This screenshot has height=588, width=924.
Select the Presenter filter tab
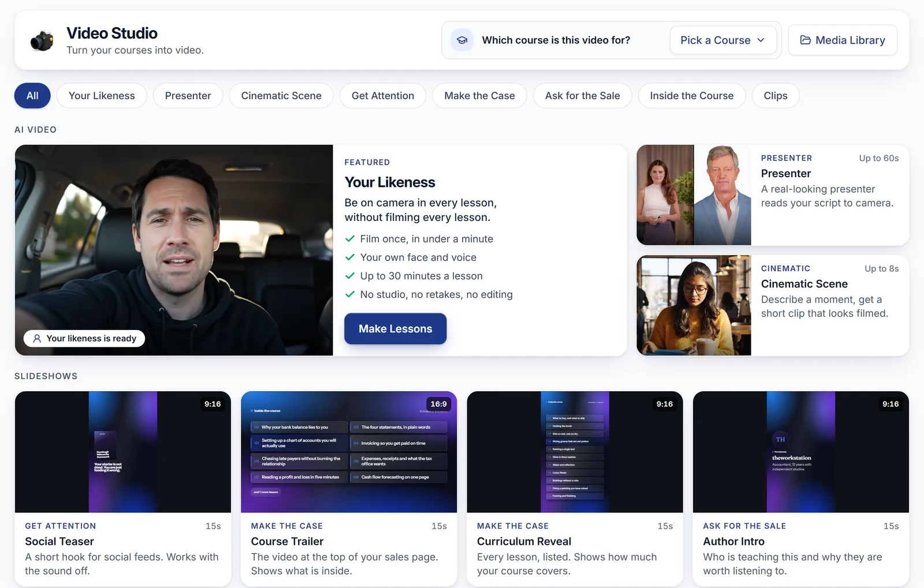coord(188,96)
